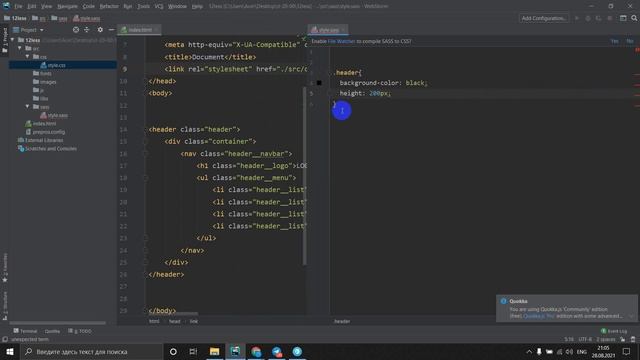This screenshot has width=640, height=360.
Task: Click the Run triangle icon in top toolbar
Action: pyautogui.click(x=577, y=18)
